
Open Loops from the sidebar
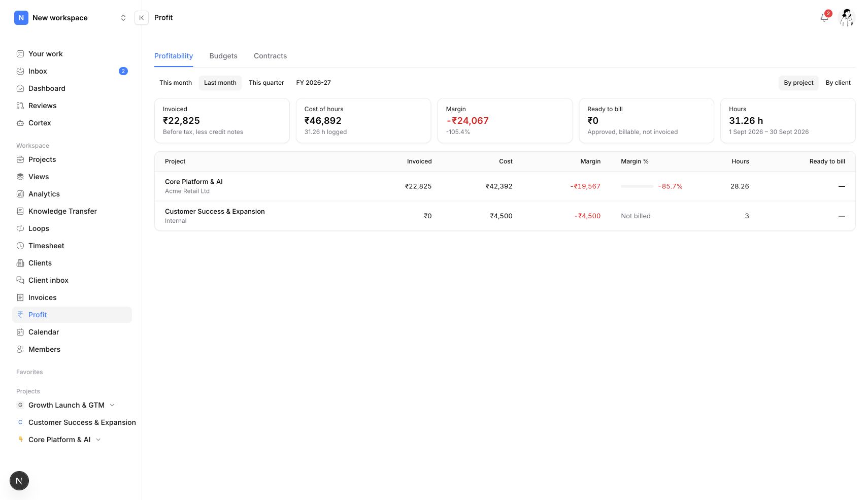pos(72,228)
